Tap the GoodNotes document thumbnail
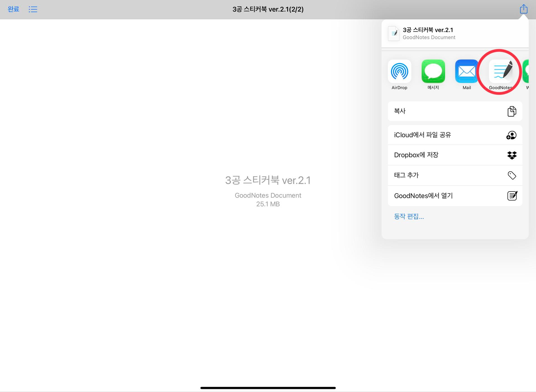 (394, 33)
